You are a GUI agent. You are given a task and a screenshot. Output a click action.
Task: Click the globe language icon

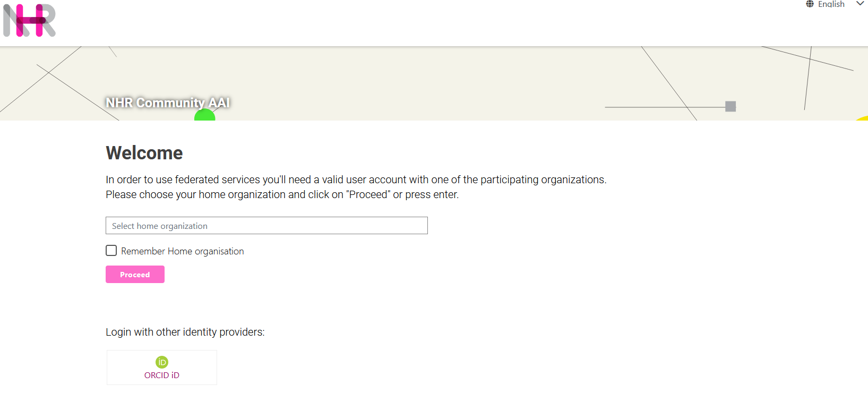tap(810, 4)
